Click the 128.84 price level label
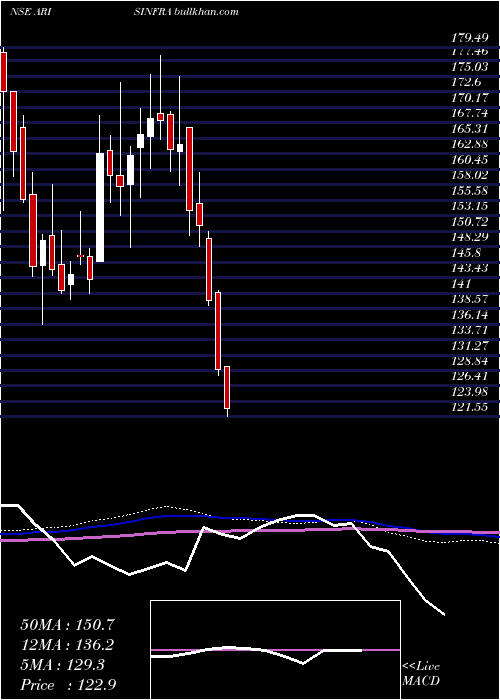Image resolution: width=500 pixels, height=700 pixels. [470, 361]
